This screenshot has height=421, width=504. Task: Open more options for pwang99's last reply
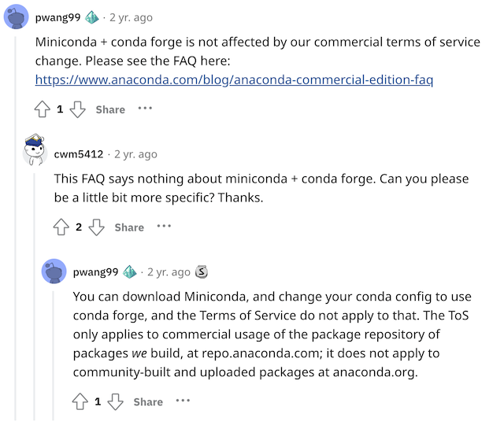[x=183, y=401]
